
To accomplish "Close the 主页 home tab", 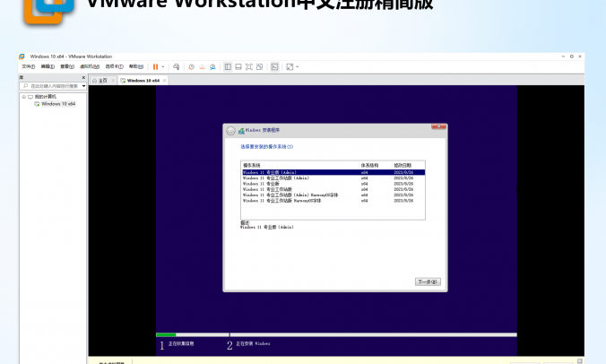I will [x=113, y=81].
